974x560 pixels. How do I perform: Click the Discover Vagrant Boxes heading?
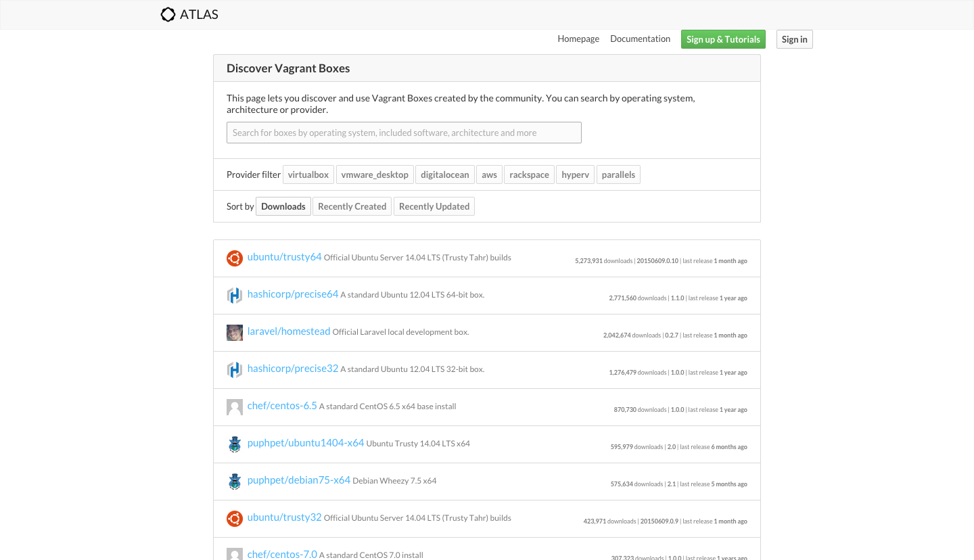pos(288,68)
